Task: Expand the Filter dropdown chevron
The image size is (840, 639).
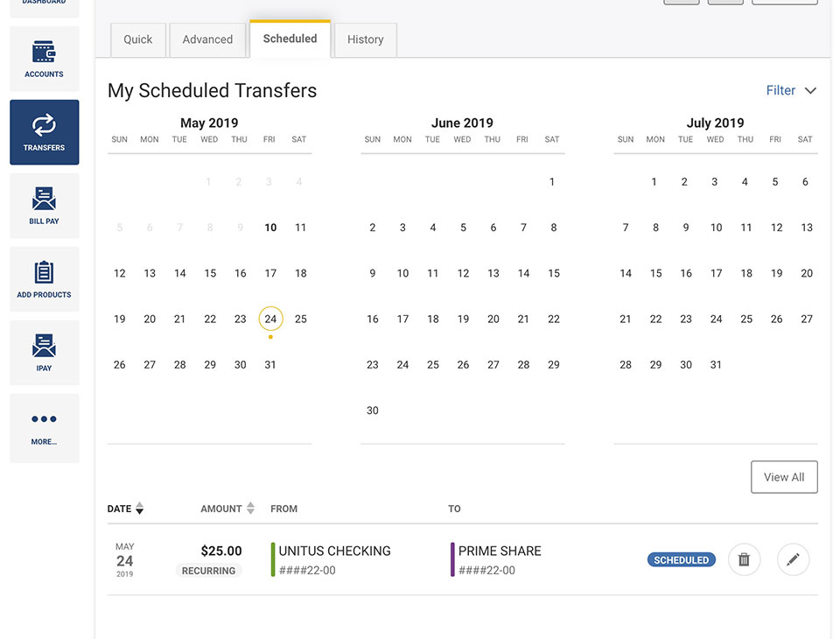Action: click(810, 90)
